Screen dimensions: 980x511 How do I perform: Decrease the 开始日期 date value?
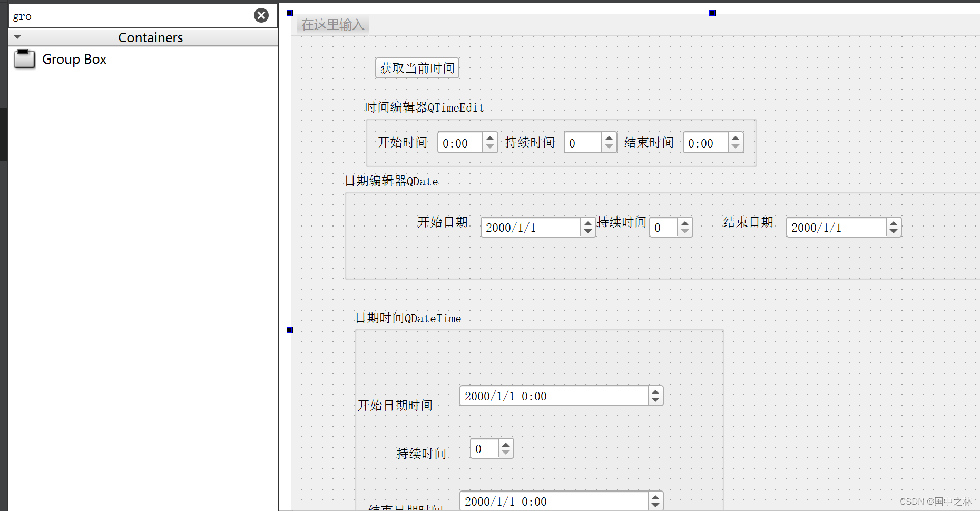[588, 232]
